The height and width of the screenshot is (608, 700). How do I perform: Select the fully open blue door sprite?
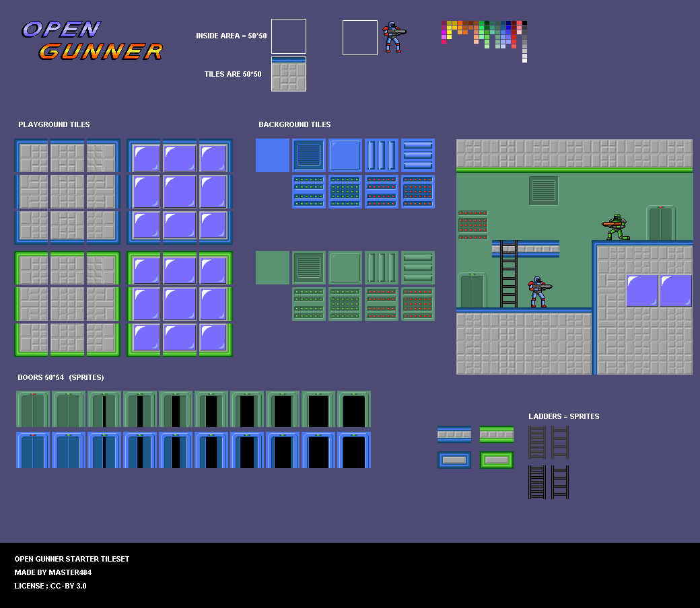[x=354, y=450]
